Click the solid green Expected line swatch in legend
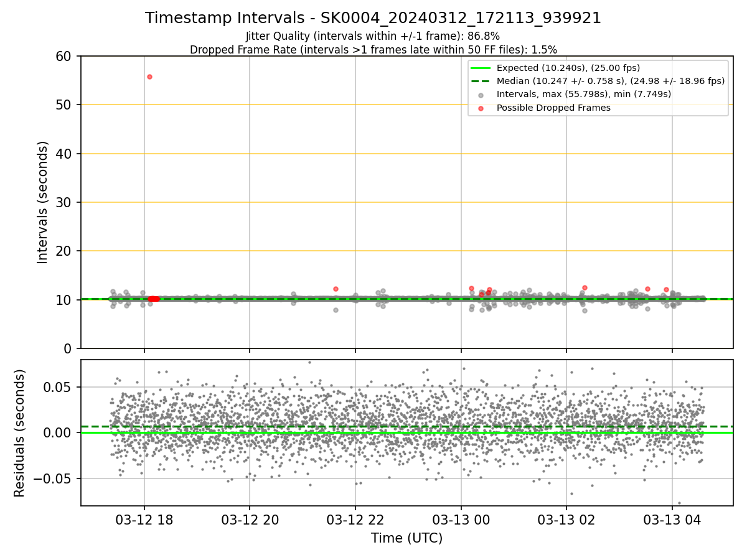 (481, 68)
